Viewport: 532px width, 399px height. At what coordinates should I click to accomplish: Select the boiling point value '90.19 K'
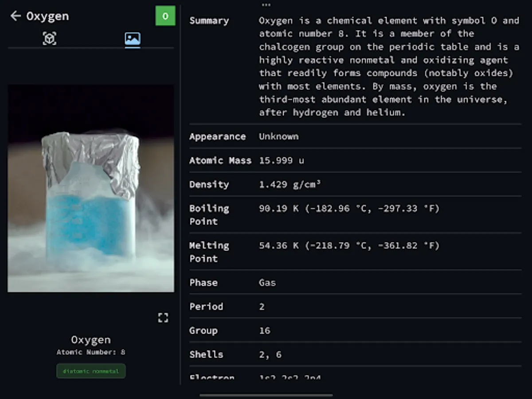click(279, 208)
